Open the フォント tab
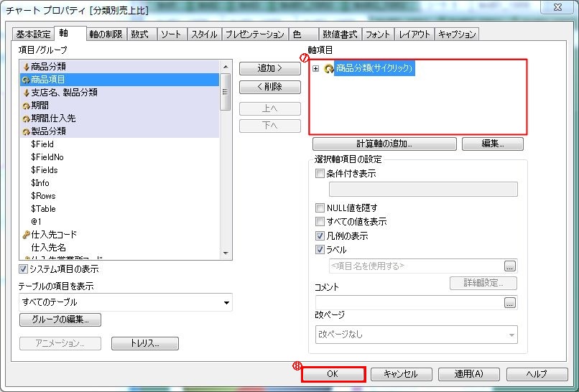This screenshot has height=392, width=579. 378,34
